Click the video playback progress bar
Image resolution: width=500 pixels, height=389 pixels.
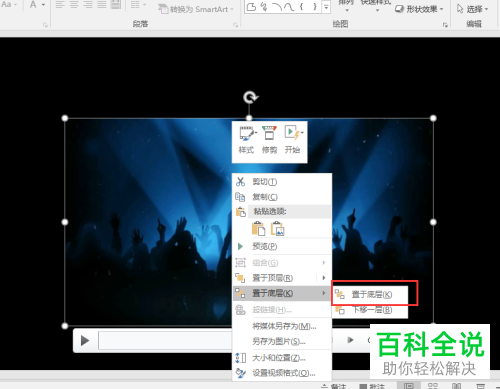(x=165, y=340)
